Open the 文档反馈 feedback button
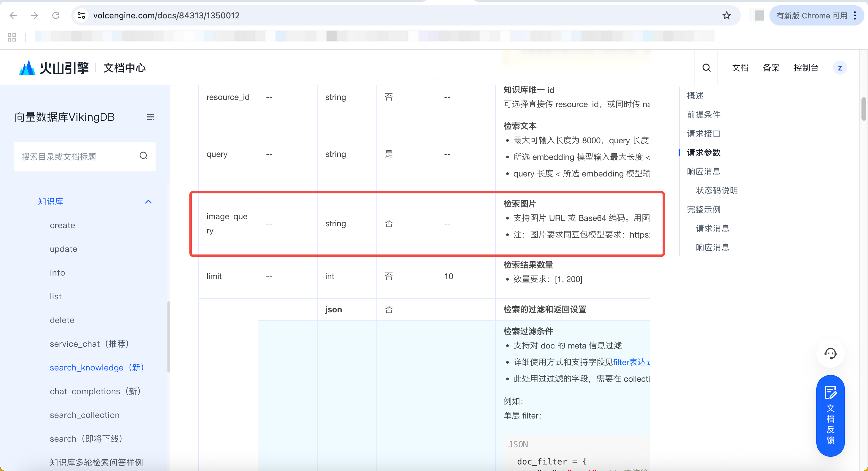The image size is (868, 471). [830, 416]
